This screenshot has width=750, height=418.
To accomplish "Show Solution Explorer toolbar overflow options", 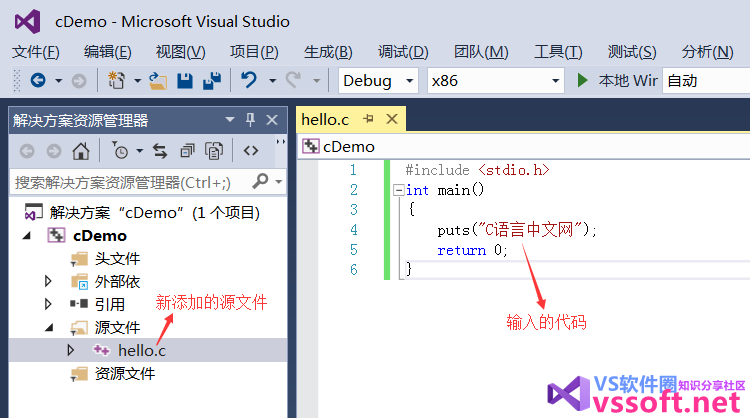I will point(281,142).
